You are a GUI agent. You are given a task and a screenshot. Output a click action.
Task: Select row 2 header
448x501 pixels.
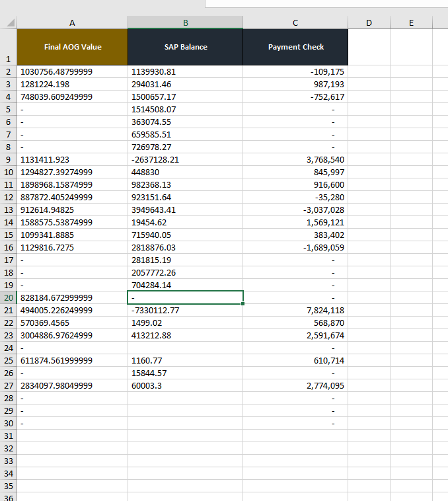tap(9, 71)
